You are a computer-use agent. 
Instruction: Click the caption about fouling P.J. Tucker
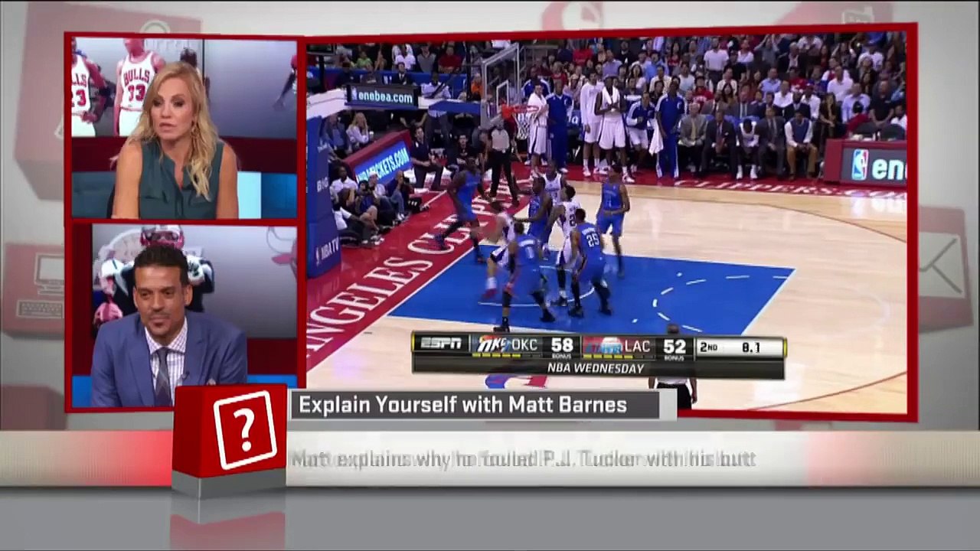(524, 459)
